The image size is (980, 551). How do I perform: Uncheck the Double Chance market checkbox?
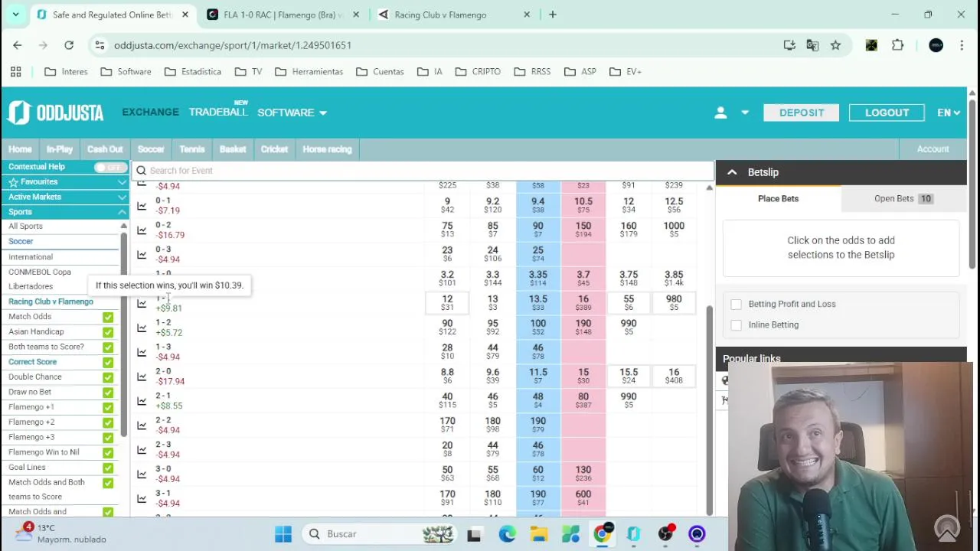[x=108, y=377]
